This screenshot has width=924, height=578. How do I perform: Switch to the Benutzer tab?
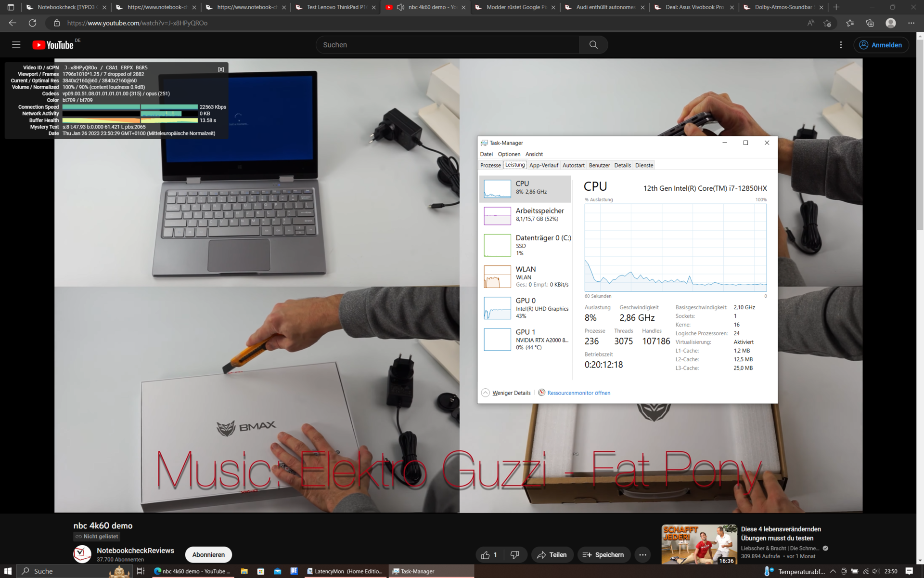[599, 165]
